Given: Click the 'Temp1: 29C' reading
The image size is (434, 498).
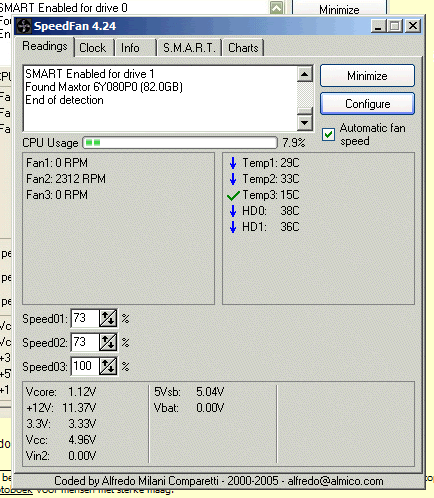Looking at the screenshot, I should point(271,163).
